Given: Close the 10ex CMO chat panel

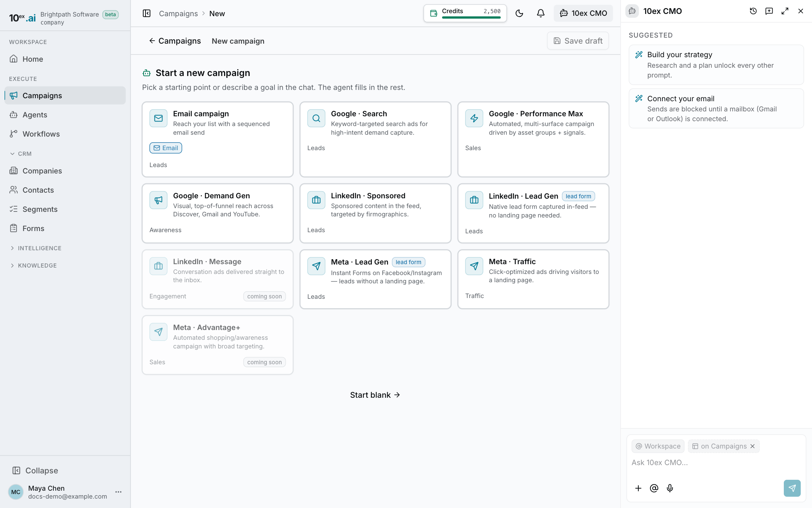Looking at the screenshot, I should click(x=801, y=11).
